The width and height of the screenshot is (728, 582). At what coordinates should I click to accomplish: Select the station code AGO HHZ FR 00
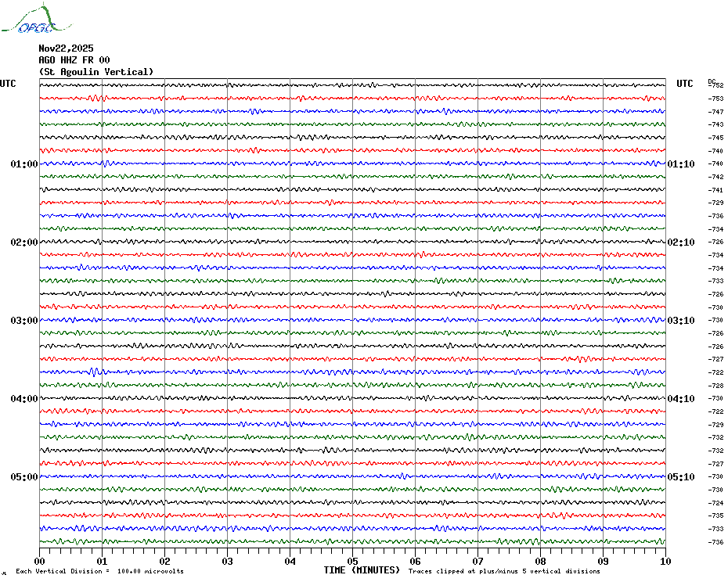pyautogui.click(x=74, y=60)
